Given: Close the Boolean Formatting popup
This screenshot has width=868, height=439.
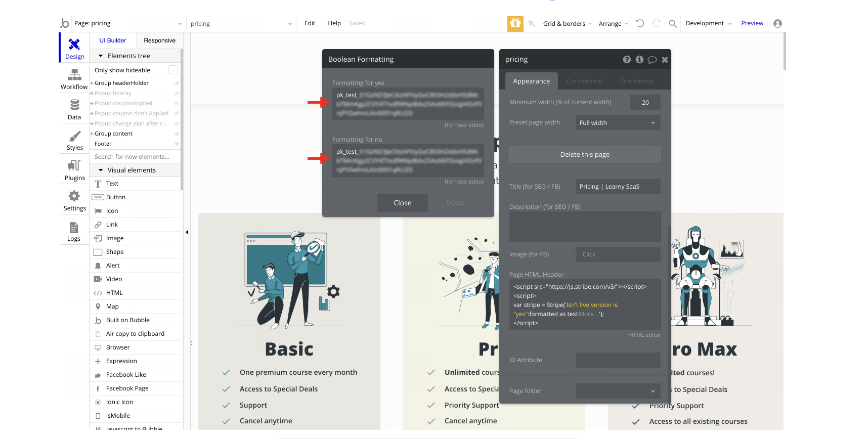Looking at the screenshot, I should (x=403, y=203).
